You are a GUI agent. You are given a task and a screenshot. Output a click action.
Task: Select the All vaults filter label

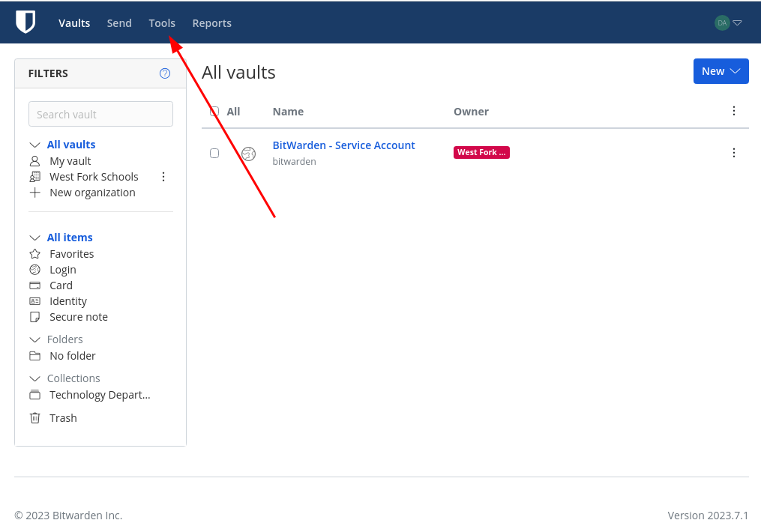(71, 145)
